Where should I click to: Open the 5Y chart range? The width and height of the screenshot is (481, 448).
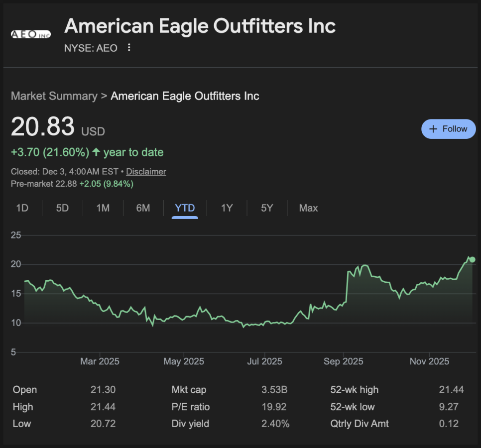click(x=267, y=208)
